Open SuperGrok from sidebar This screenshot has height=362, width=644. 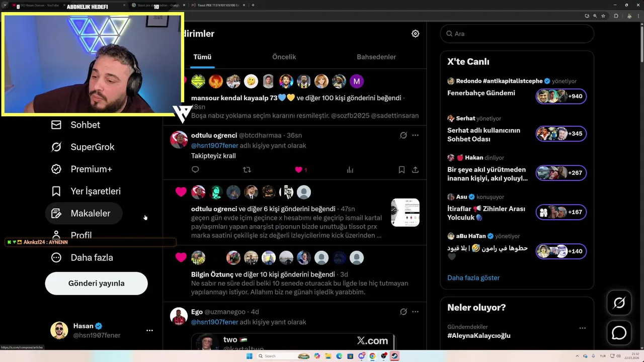[x=83, y=147]
